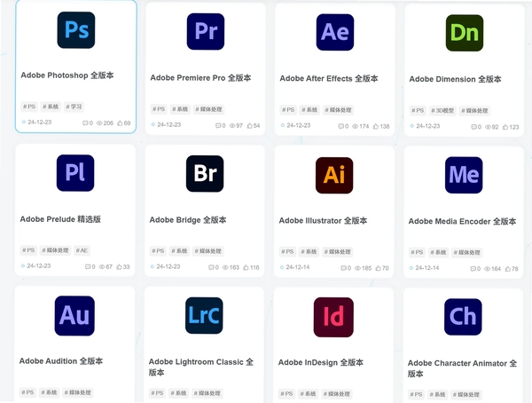Open the Adobe InDesign 全版本 title

tap(321, 362)
